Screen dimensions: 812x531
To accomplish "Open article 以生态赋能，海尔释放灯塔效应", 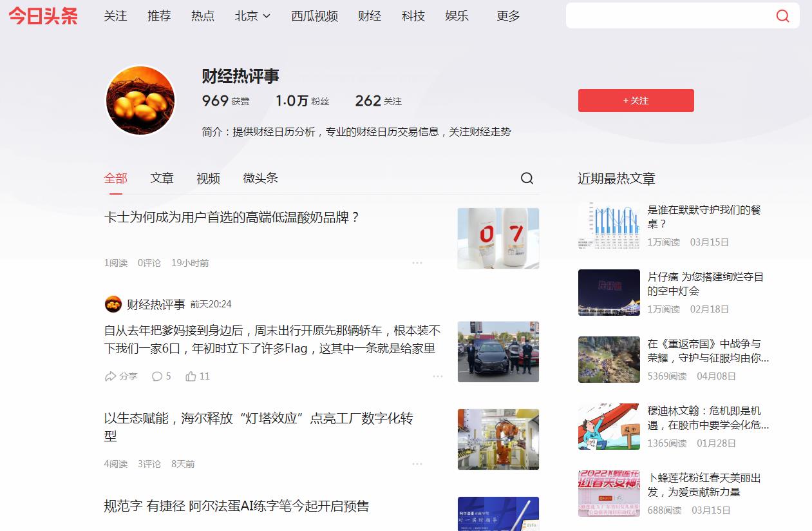I will coord(259,427).
